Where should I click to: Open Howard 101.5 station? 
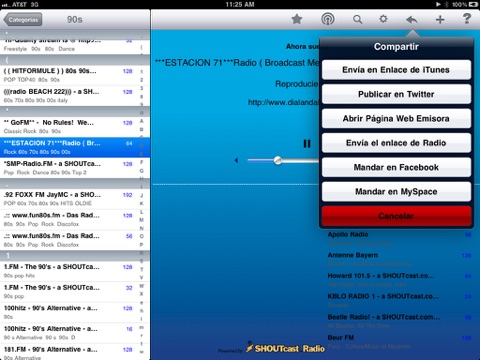399,280
